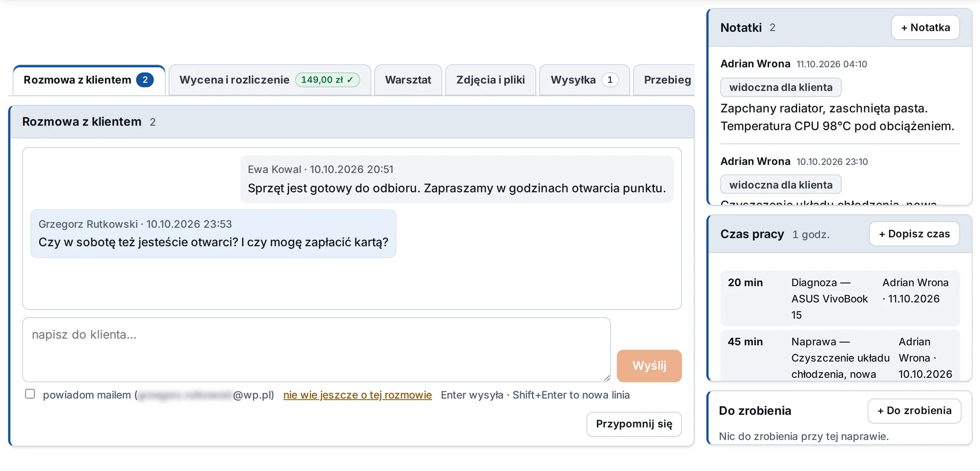
Task: Click the unread count badge 2 on Rozmowa tab
Action: (145, 80)
